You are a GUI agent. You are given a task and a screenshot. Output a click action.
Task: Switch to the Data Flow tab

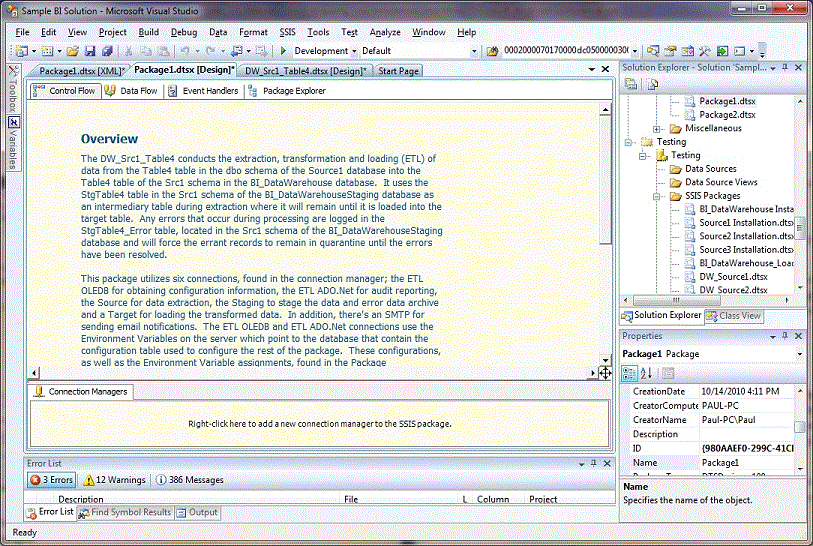coord(131,91)
